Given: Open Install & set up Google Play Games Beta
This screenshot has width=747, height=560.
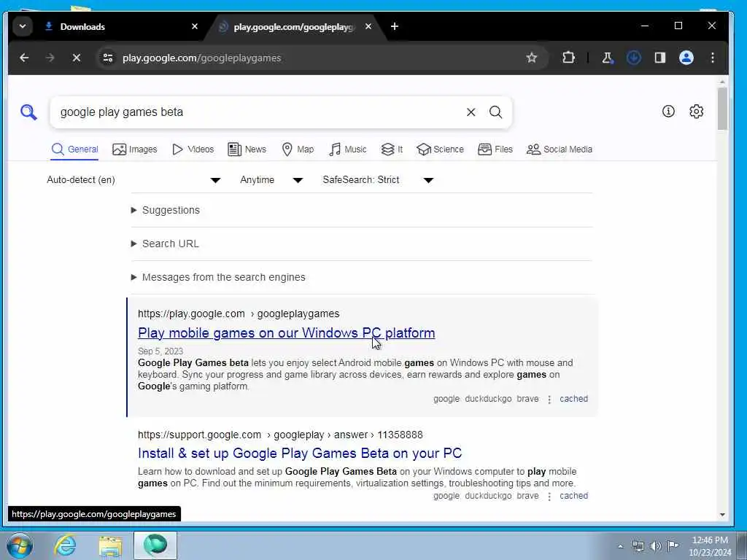Looking at the screenshot, I should pyautogui.click(x=300, y=453).
